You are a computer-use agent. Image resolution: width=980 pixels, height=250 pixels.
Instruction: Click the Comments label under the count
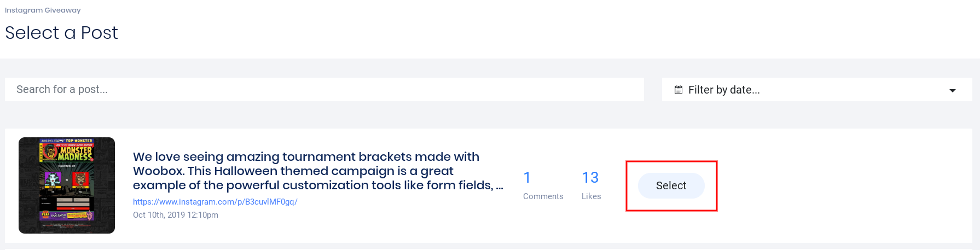point(543,196)
